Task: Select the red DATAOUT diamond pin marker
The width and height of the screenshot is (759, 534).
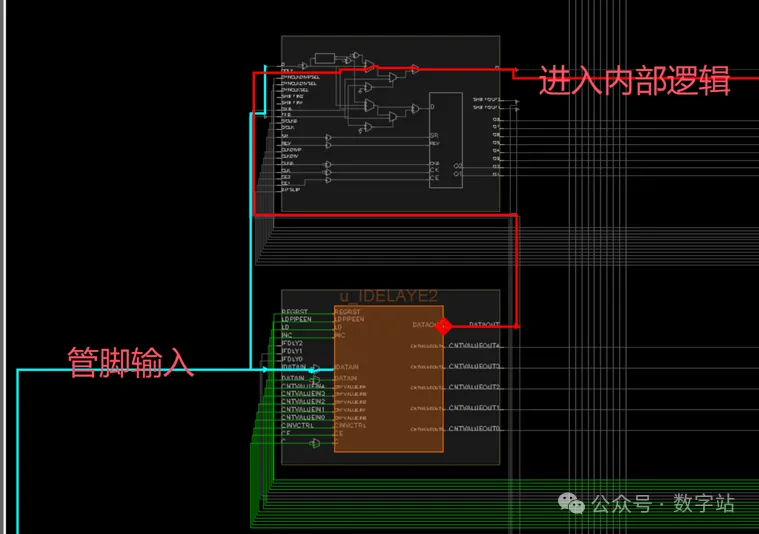Action: point(443,326)
